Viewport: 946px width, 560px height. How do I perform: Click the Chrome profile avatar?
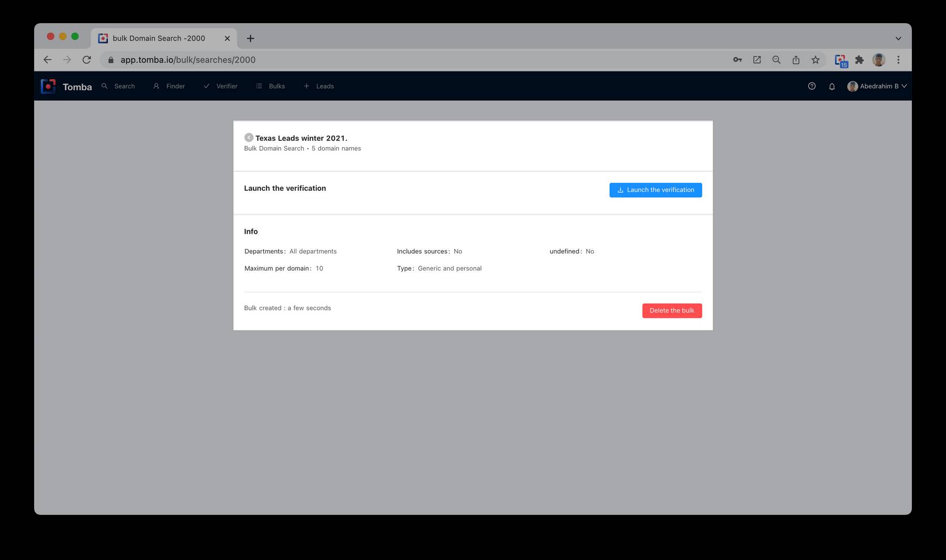[x=879, y=60]
